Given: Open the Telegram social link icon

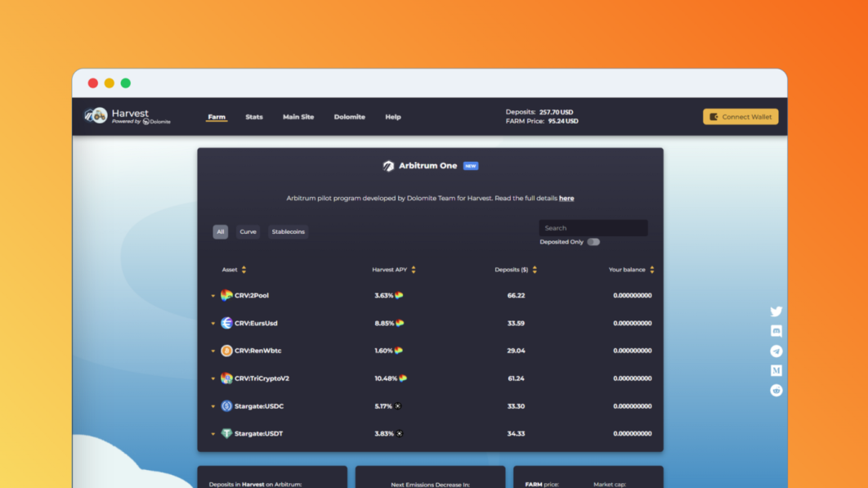Looking at the screenshot, I should pyautogui.click(x=776, y=351).
